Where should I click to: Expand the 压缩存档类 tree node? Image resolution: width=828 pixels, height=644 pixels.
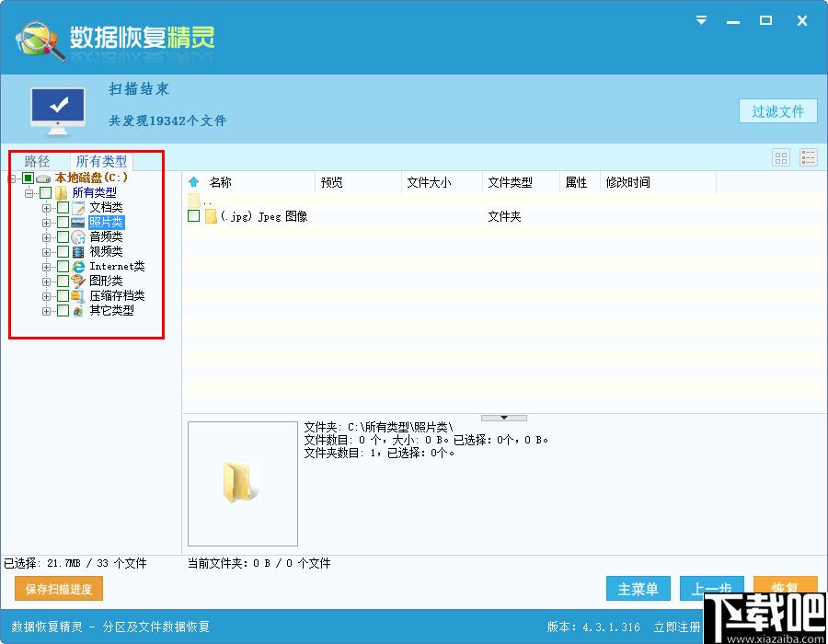(47, 296)
